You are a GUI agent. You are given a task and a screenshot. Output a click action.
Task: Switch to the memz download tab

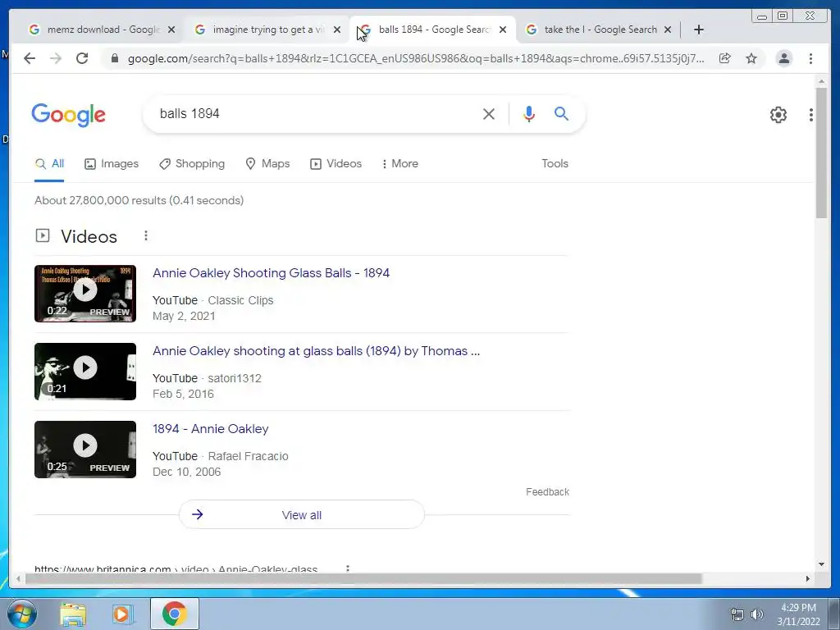tap(101, 30)
